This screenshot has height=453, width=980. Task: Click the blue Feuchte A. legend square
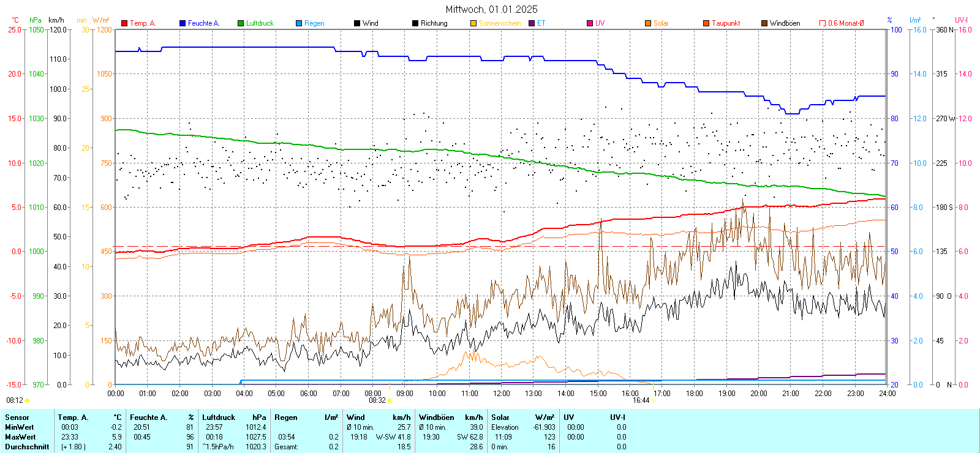183,23
